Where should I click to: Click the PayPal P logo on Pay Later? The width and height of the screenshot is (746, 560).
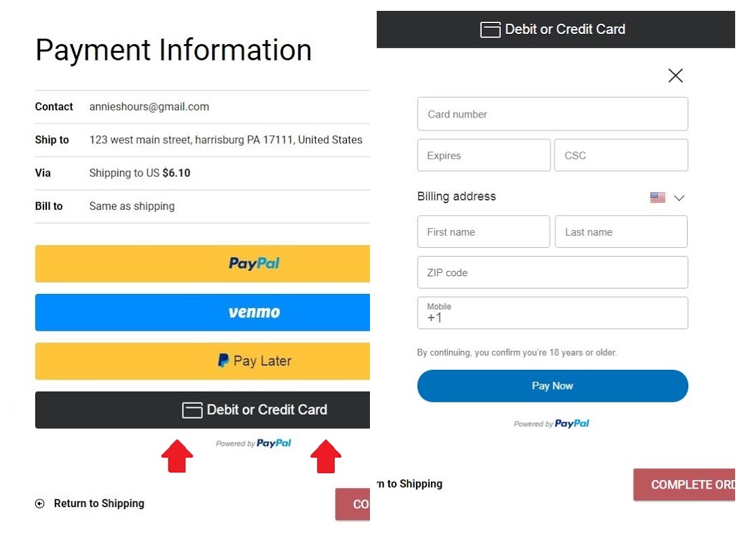click(223, 360)
